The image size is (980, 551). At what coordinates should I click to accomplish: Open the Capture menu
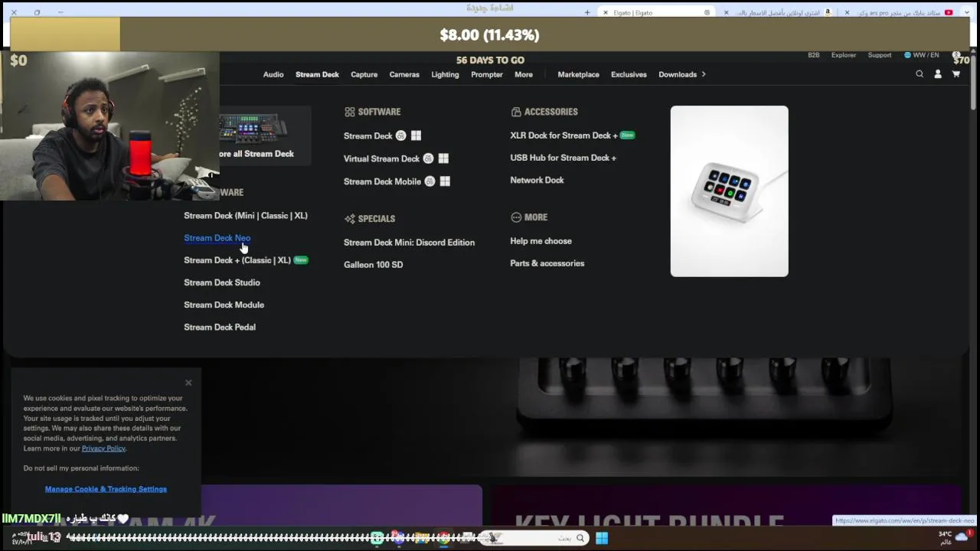click(364, 74)
